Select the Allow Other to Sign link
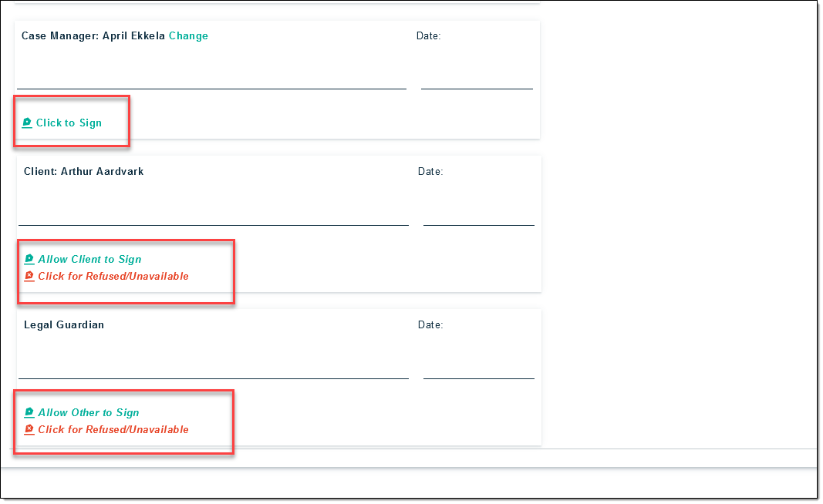 (x=89, y=413)
